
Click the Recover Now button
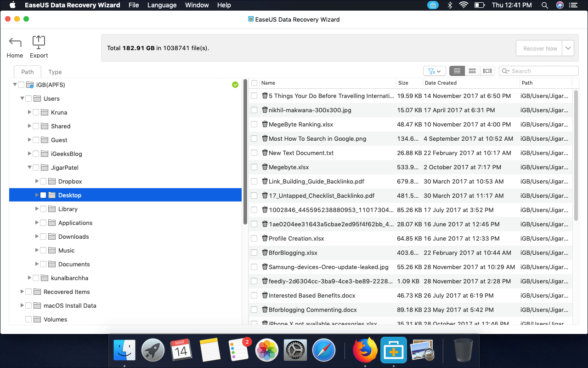(540, 48)
